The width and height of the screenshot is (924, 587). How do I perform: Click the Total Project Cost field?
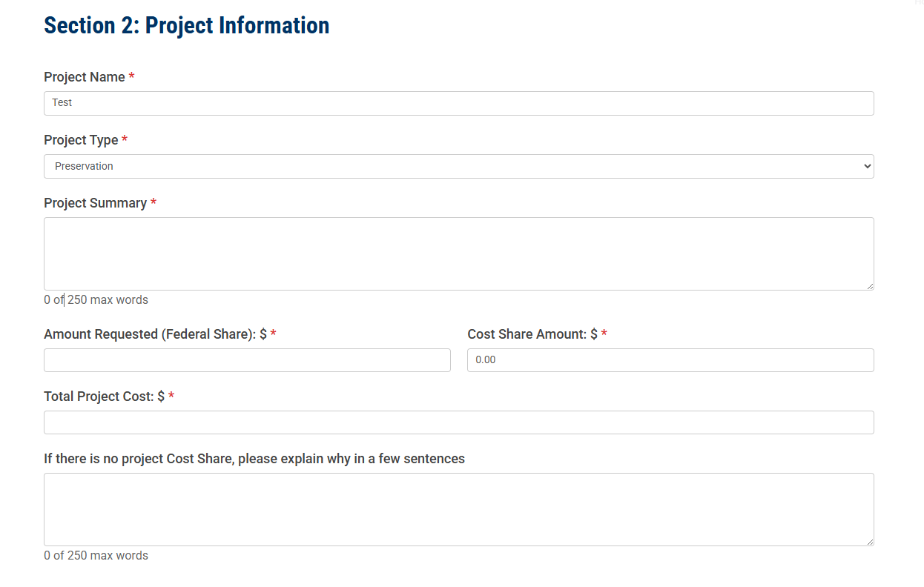pyautogui.click(x=458, y=422)
